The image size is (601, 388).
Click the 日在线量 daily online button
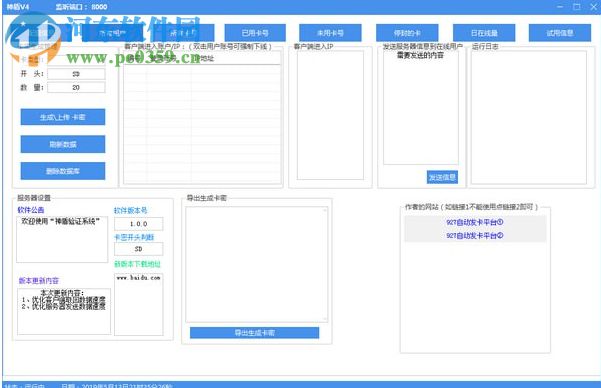[484, 33]
